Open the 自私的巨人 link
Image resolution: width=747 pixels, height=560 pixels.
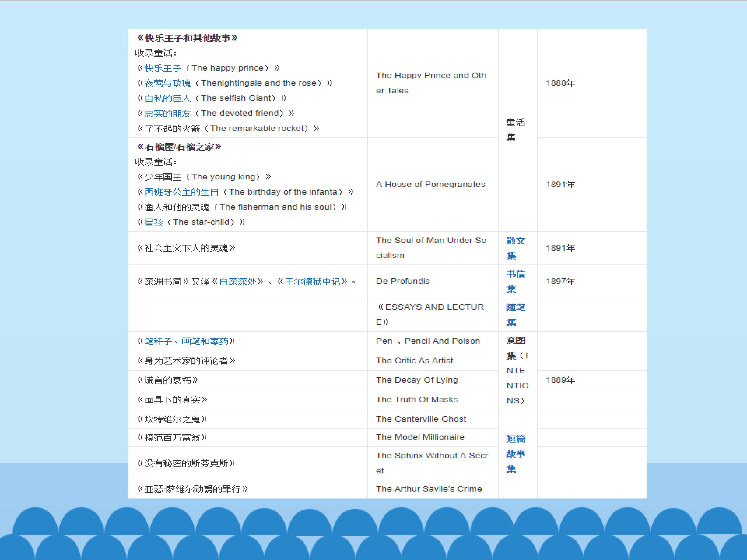[x=168, y=98]
